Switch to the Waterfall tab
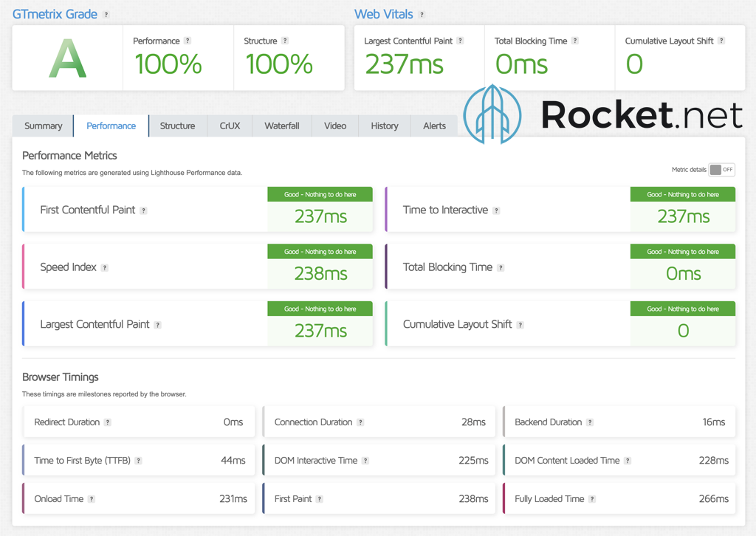 [281, 126]
